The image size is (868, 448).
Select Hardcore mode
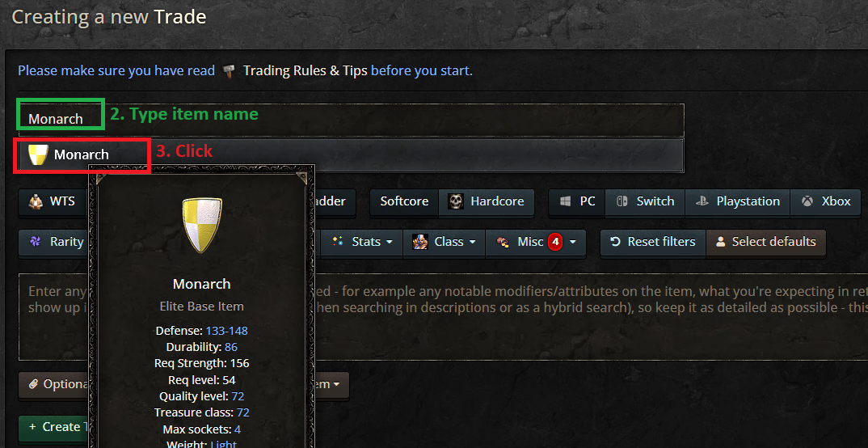click(486, 201)
